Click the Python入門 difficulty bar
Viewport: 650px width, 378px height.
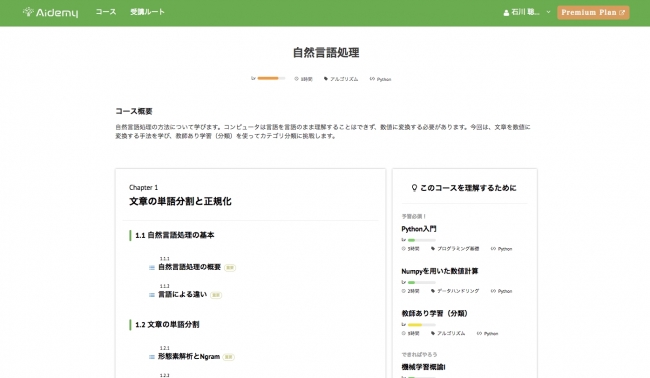[422, 240]
